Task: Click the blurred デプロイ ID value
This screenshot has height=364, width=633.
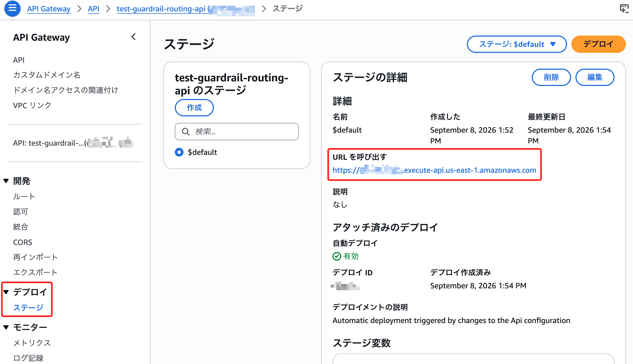Action: tap(345, 286)
